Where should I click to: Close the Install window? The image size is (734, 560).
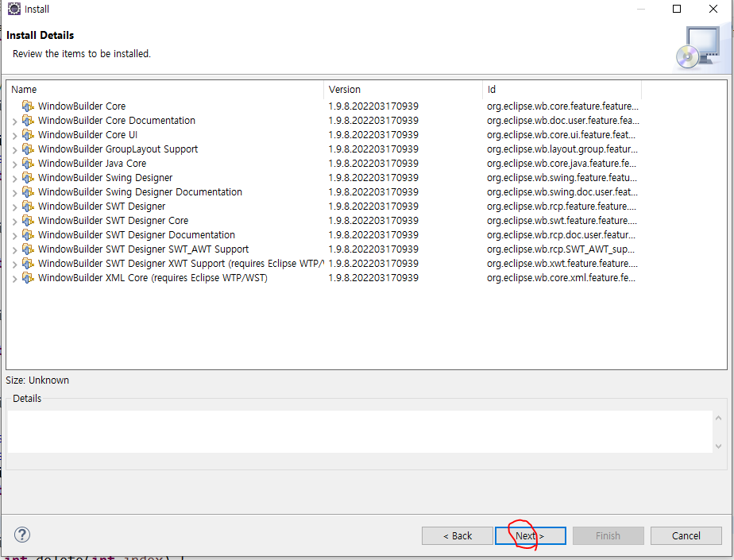[713, 9]
